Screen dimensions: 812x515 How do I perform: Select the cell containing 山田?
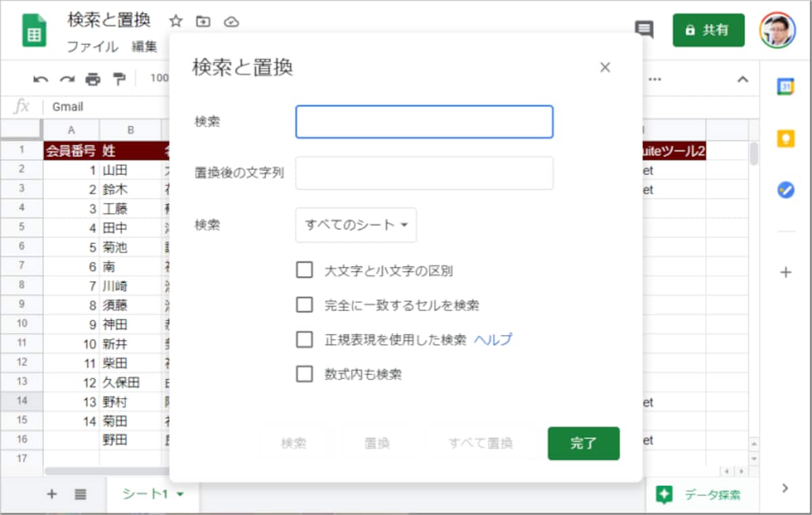pos(131,171)
